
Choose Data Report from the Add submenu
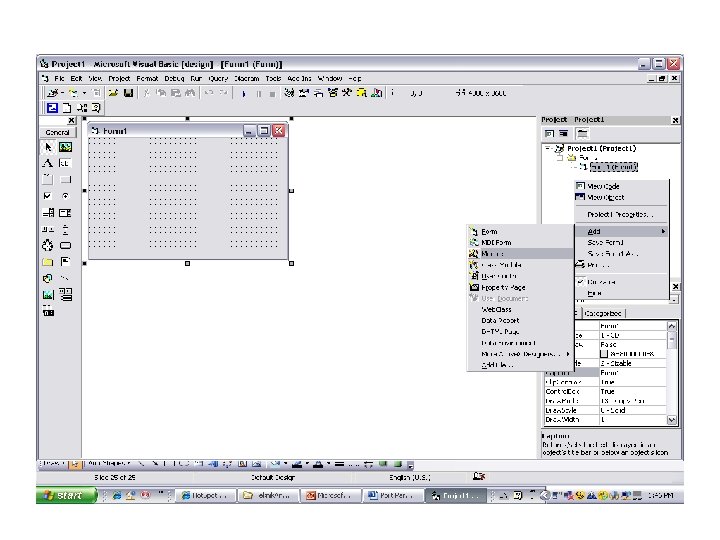[519, 321]
